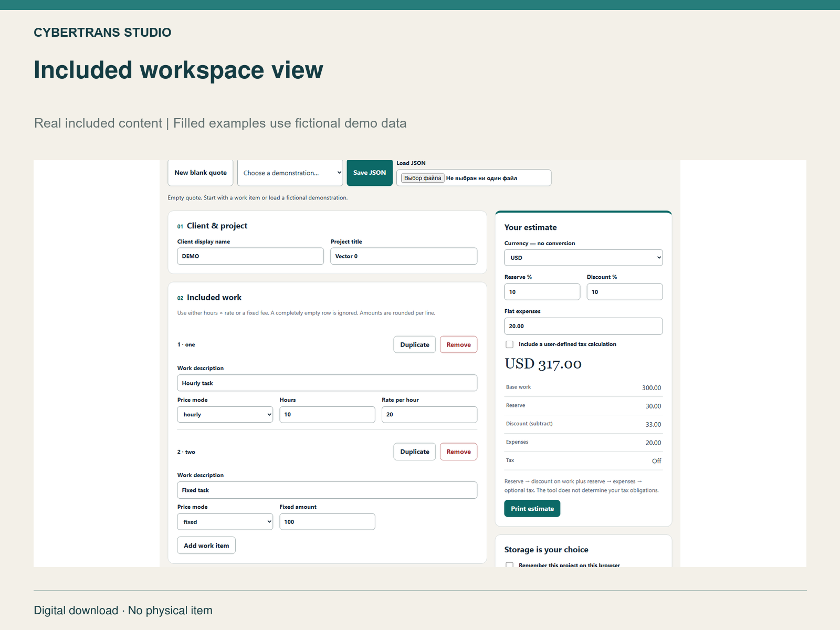The width and height of the screenshot is (840, 630).
Task: Remove work item 1 one
Action: coord(458,344)
